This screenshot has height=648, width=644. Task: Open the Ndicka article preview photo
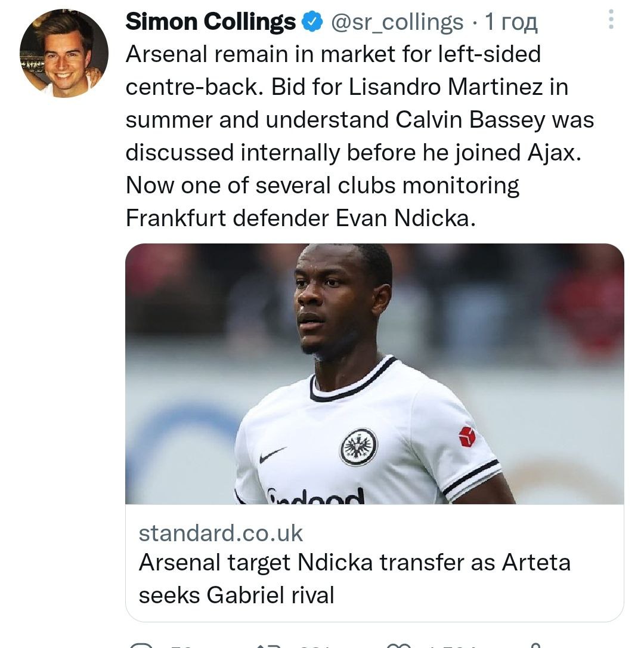(x=374, y=374)
